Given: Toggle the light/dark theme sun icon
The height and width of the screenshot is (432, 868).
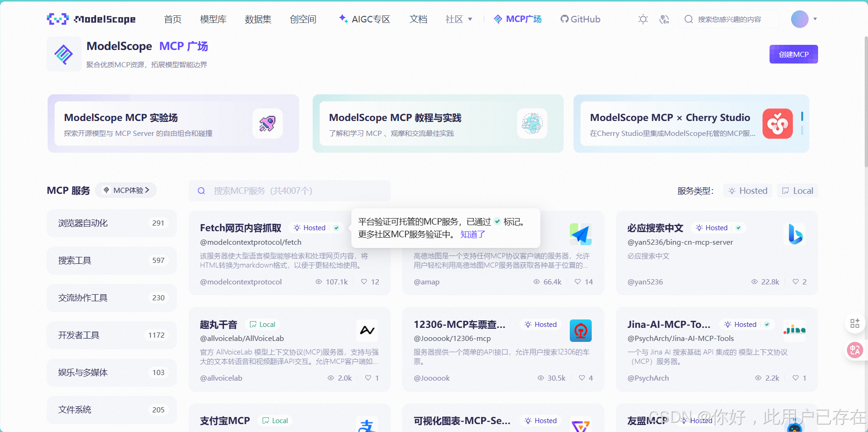Looking at the screenshot, I should 643,19.
